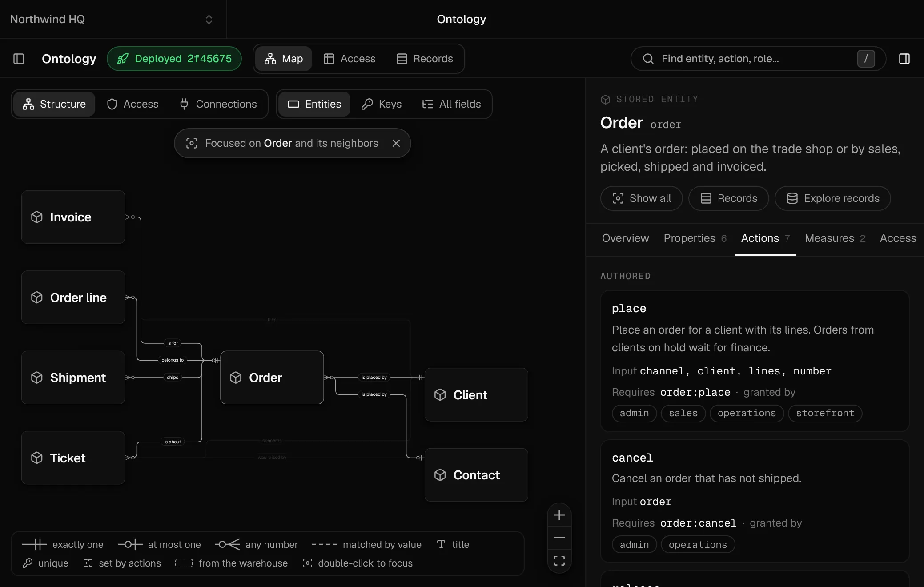
Task: Select the Shipment entity node
Action: click(73, 378)
